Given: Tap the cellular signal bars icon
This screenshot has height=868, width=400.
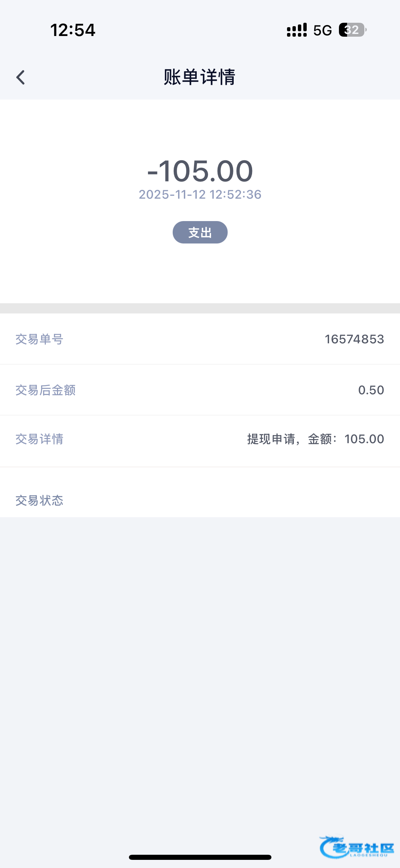Looking at the screenshot, I should tap(297, 30).
